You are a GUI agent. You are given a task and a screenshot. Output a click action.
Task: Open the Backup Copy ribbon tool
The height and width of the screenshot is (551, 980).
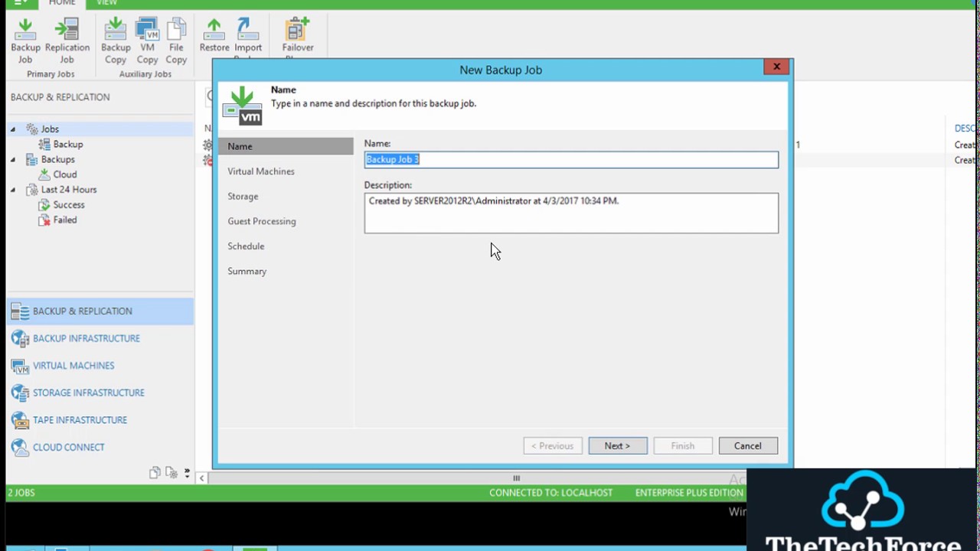[x=116, y=41]
